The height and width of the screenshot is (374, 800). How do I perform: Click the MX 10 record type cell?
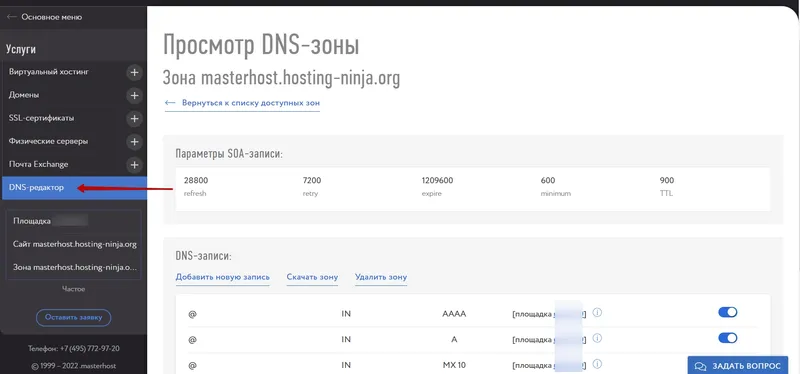tap(454, 365)
